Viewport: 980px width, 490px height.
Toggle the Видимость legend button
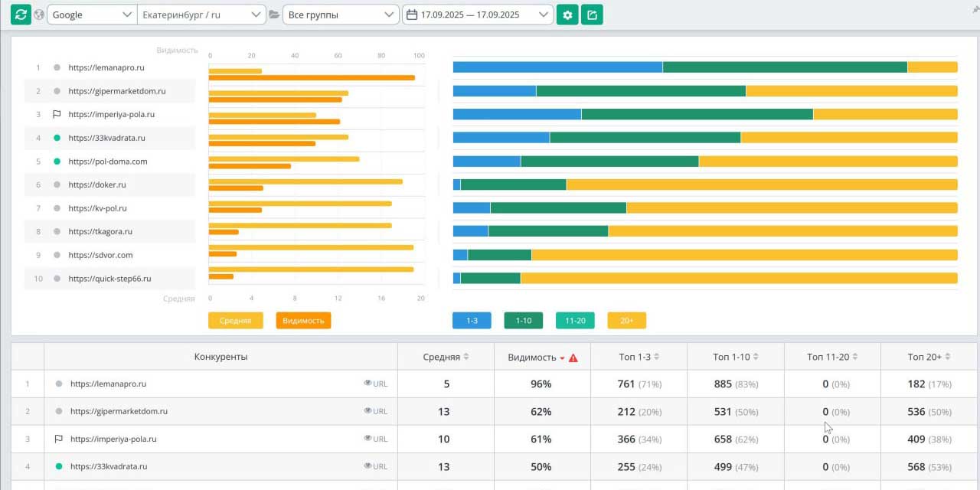(303, 321)
